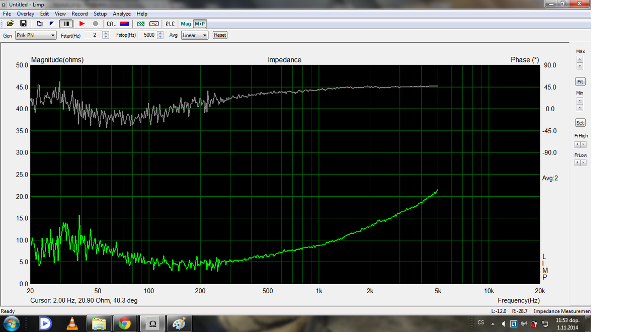This screenshot has width=644, height=332.
Task: Open the Gen Pink PN dropdown
Action: 36,35
